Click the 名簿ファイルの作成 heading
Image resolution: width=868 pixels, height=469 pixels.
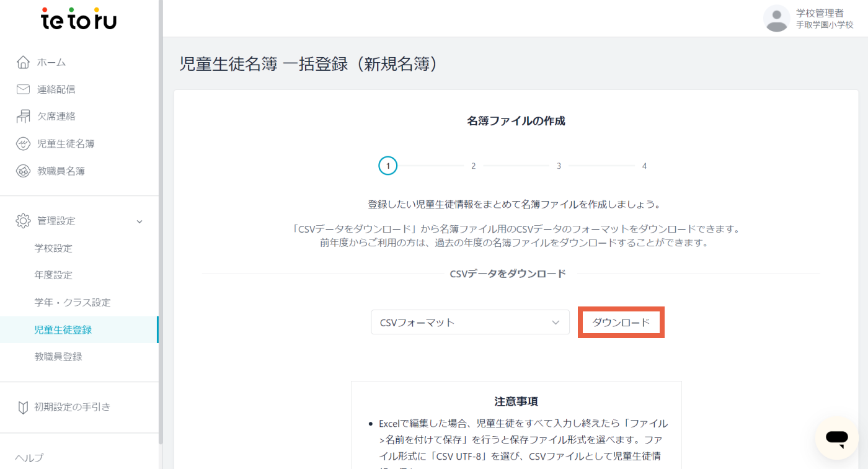tap(516, 121)
